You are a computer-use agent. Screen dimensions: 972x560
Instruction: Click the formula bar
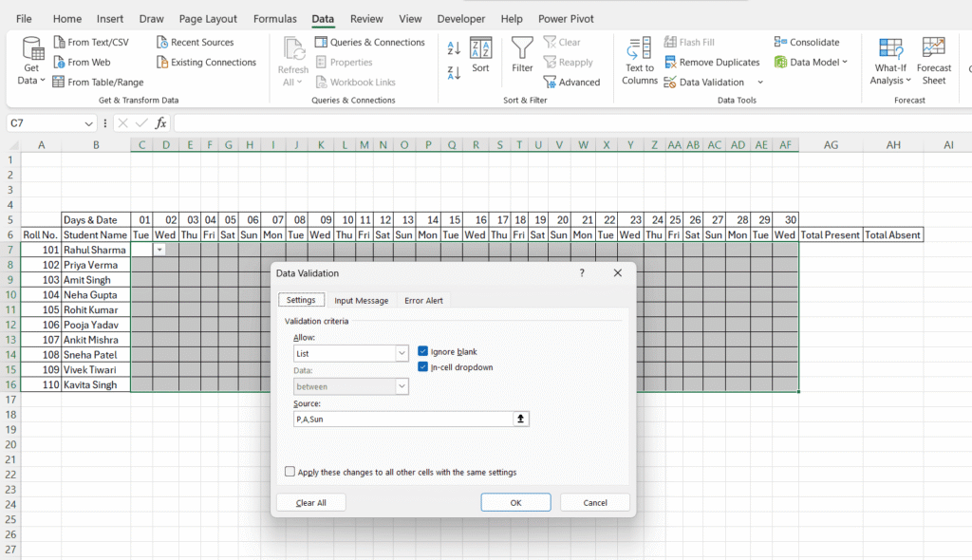pos(570,122)
